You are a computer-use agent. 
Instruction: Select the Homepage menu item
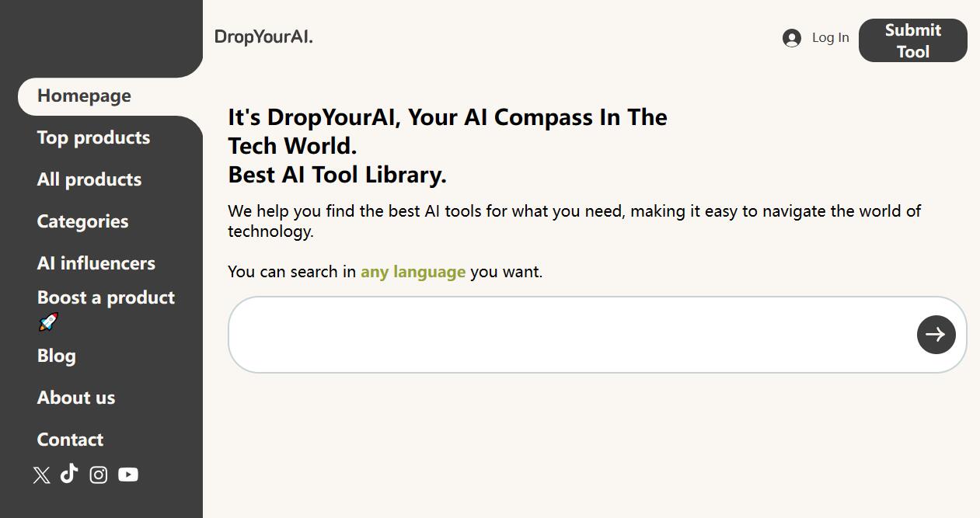83,96
